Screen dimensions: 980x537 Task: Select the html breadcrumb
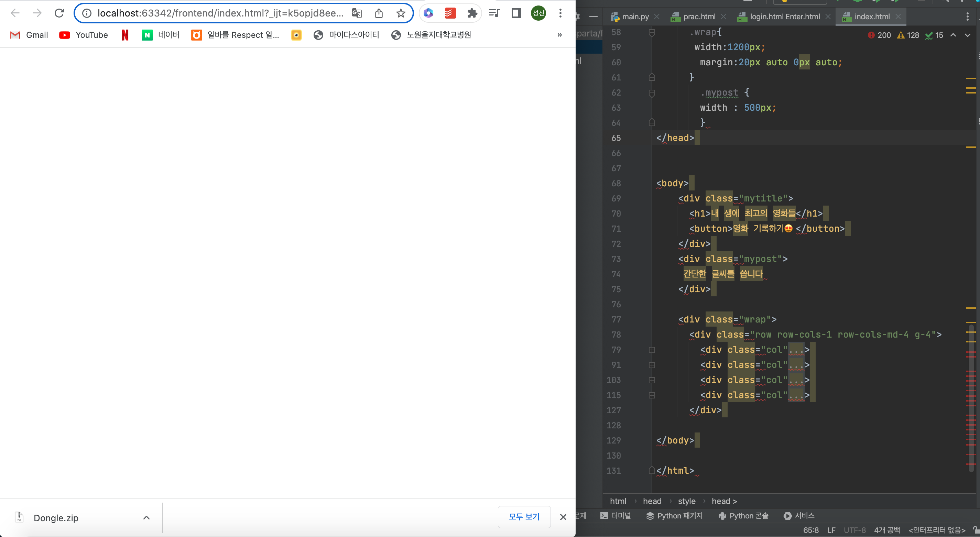click(618, 501)
